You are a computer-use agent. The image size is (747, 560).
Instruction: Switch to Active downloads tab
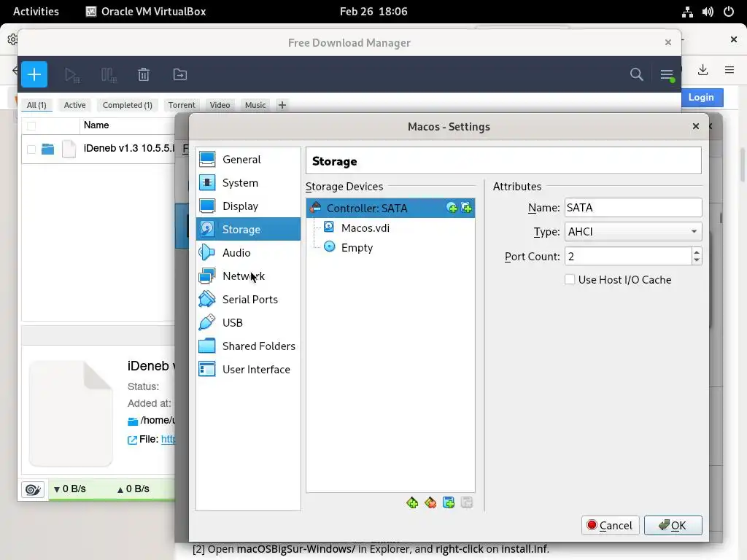coord(75,105)
